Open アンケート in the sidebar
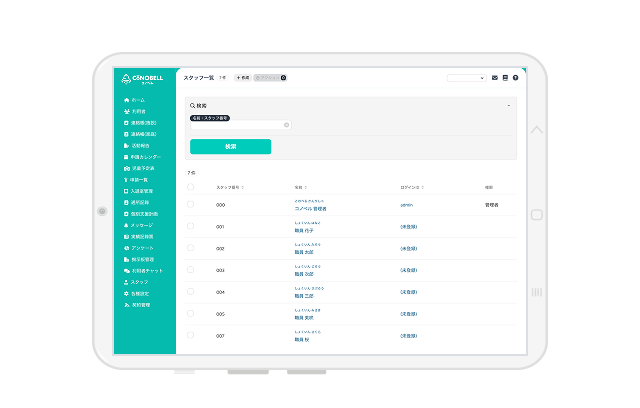Viewport: 640px width, 408px height. click(142, 248)
